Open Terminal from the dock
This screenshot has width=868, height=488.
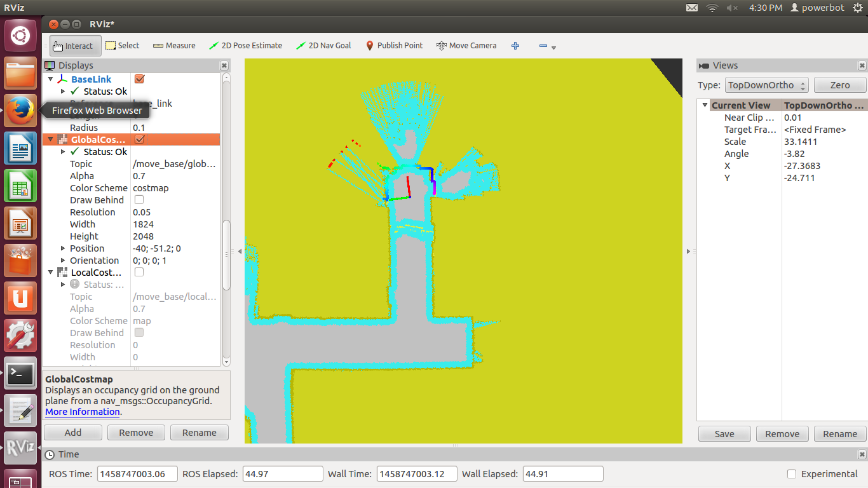point(20,373)
